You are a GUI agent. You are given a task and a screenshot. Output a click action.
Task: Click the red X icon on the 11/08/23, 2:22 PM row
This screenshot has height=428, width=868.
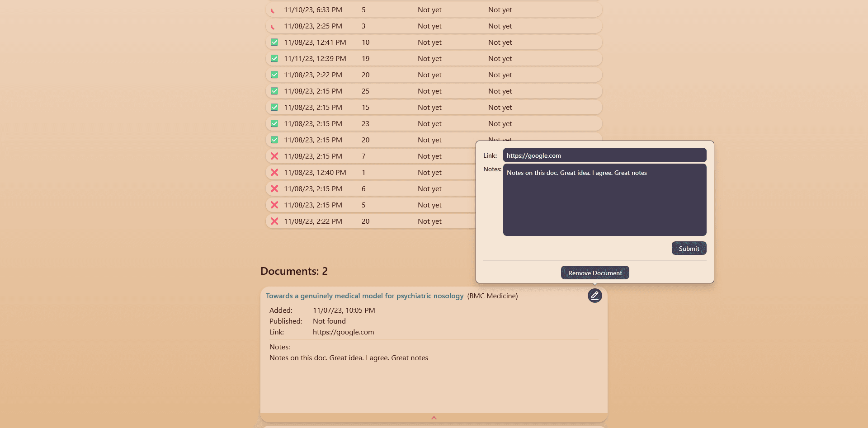[x=274, y=221]
